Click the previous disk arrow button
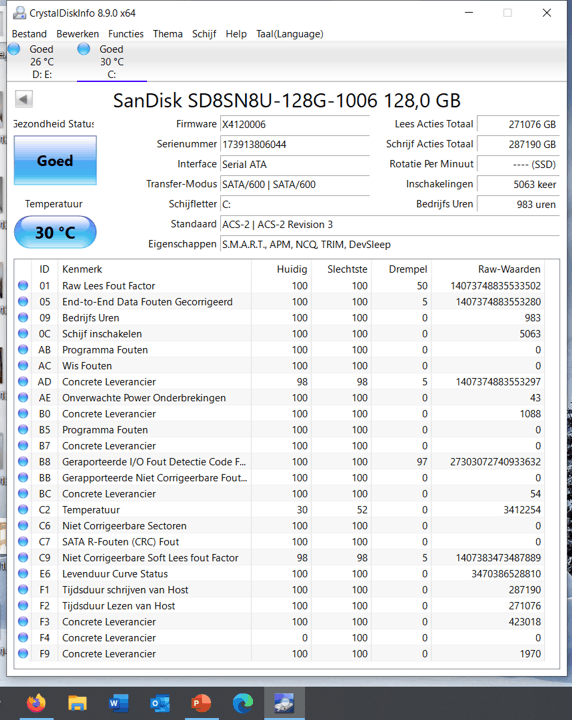This screenshot has height=720, width=572. coord(23,99)
